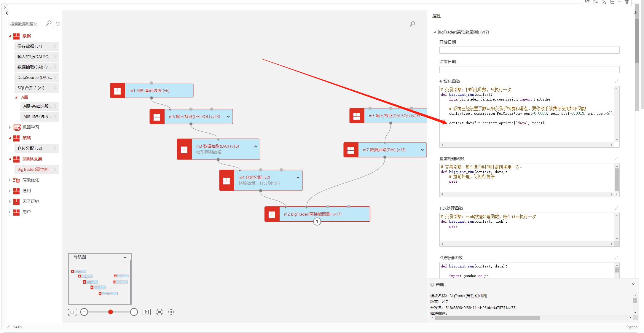Expand the 机器学习 module category

[10, 127]
